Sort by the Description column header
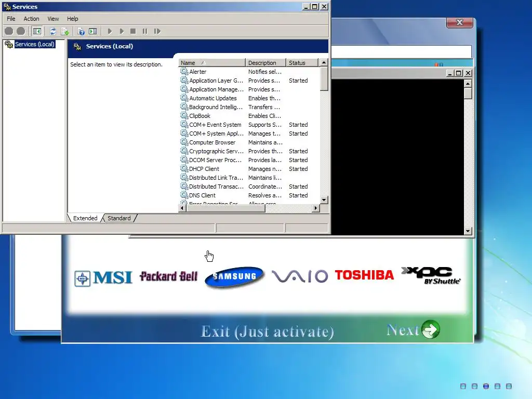Screen dimensions: 532x399 (x=265, y=63)
